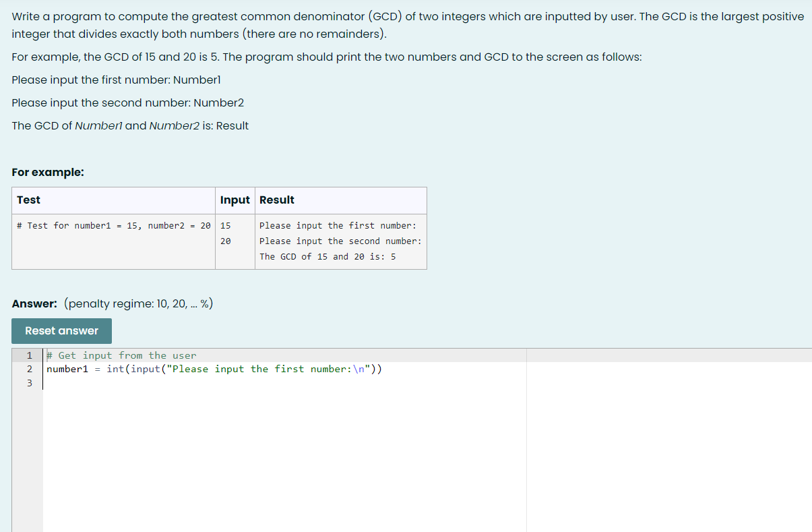The height and width of the screenshot is (532, 812).
Task: Click the 'Input' column header
Action: 235,200
